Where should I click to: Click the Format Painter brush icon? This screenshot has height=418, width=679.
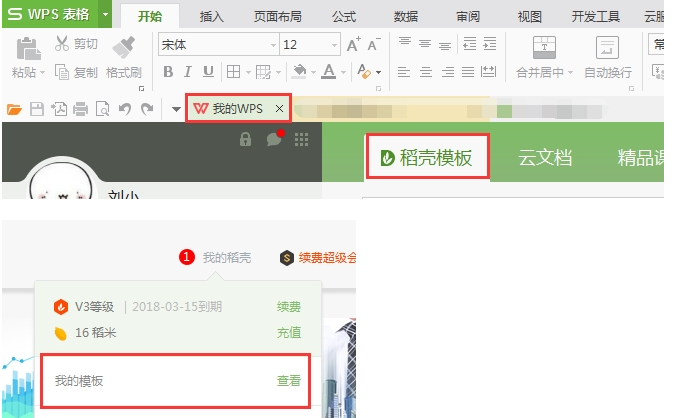[x=124, y=47]
